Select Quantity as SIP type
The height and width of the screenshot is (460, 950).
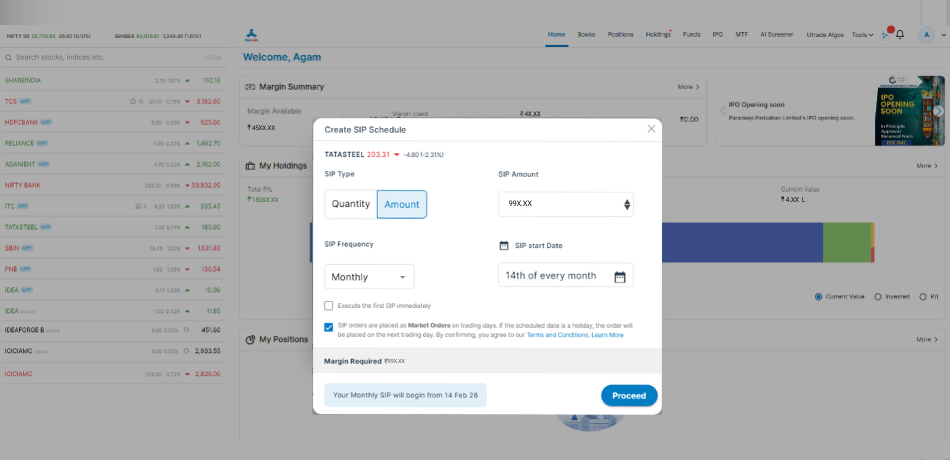351,204
